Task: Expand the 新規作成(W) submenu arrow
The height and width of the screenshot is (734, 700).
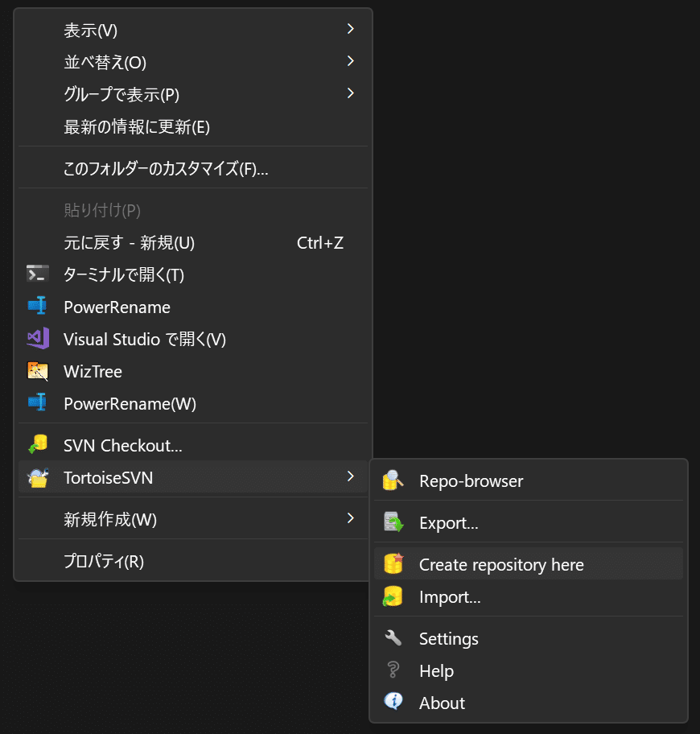Action: [351, 518]
